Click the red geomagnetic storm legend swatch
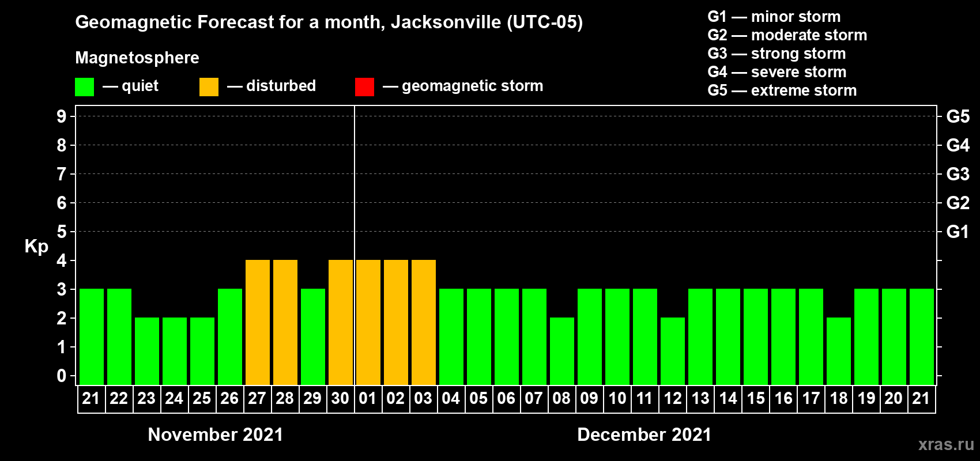Image resolution: width=980 pixels, height=461 pixels. click(x=364, y=87)
